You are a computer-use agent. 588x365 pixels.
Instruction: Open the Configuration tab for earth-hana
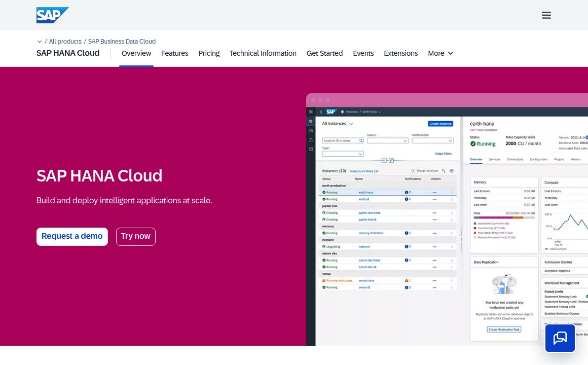point(539,159)
